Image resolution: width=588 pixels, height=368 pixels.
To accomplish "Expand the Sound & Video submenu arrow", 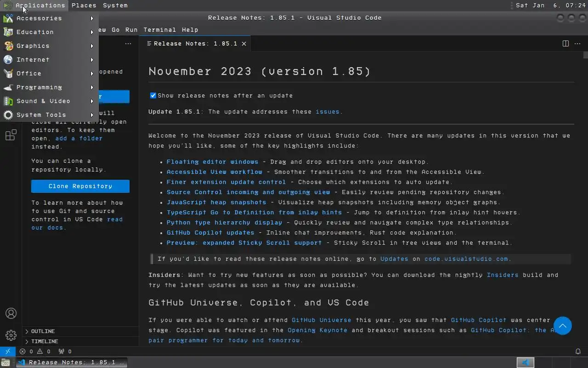I will click(92, 101).
